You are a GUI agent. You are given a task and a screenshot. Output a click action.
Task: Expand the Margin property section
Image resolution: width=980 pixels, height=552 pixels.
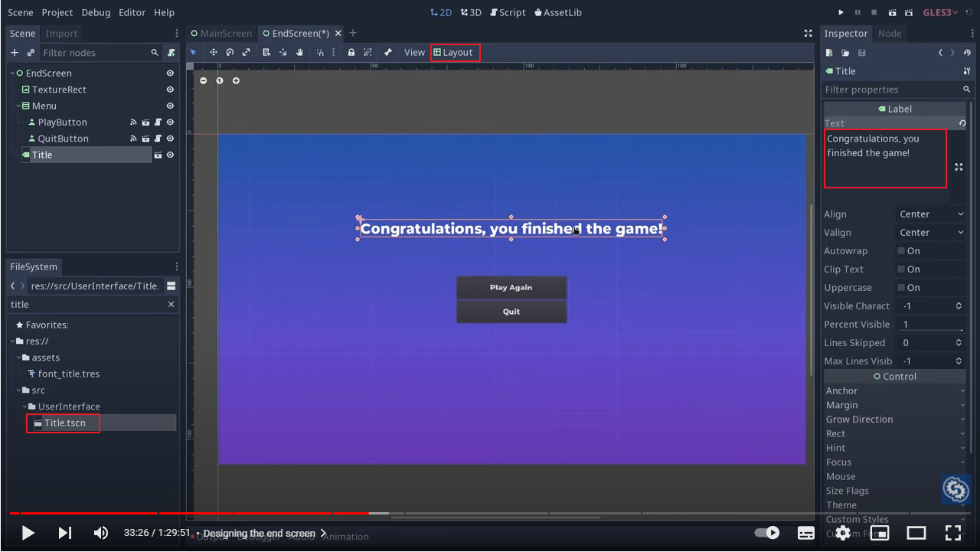895,405
